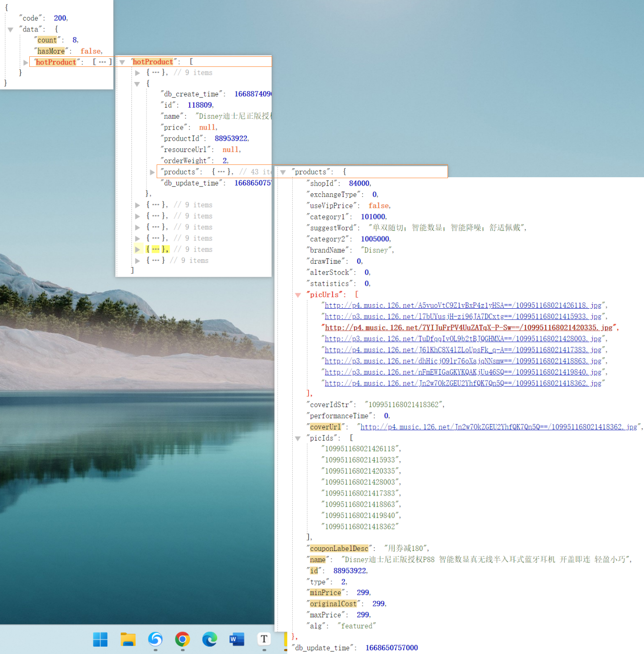Screen dimensions: 644x654
Task: Open Microsoft Word from the taskbar
Action: (x=237, y=639)
